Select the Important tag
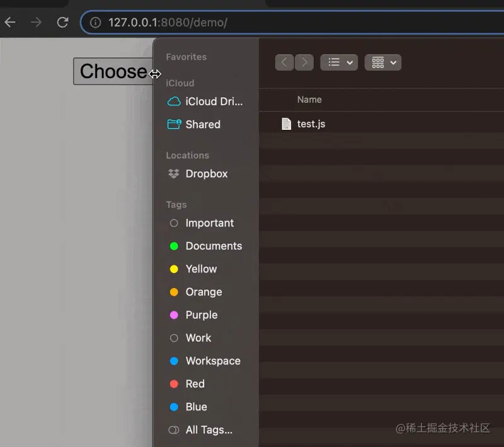This screenshot has width=504, height=447. [209, 223]
